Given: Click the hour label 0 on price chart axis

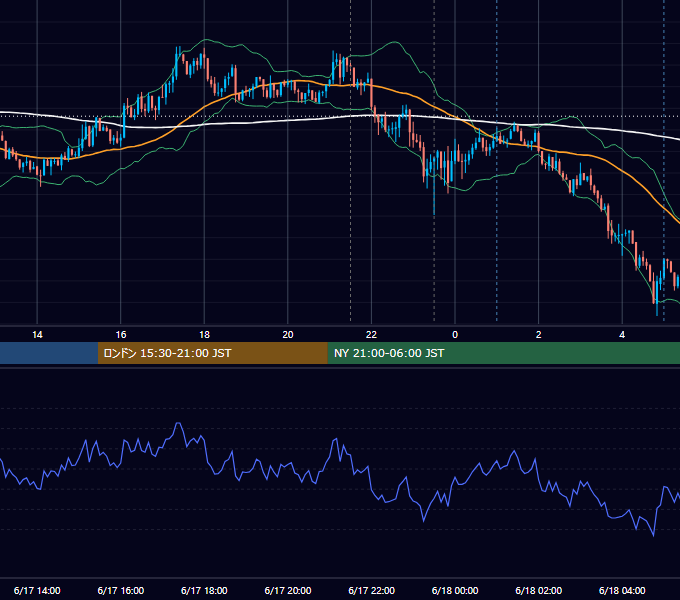Looking at the screenshot, I should [x=455, y=335].
